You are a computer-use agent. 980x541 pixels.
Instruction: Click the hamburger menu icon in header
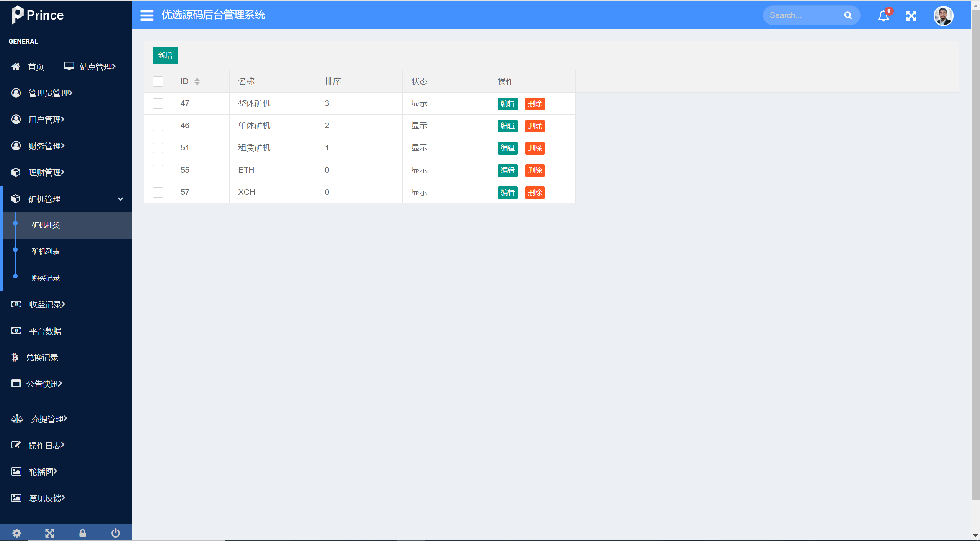point(147,15)
